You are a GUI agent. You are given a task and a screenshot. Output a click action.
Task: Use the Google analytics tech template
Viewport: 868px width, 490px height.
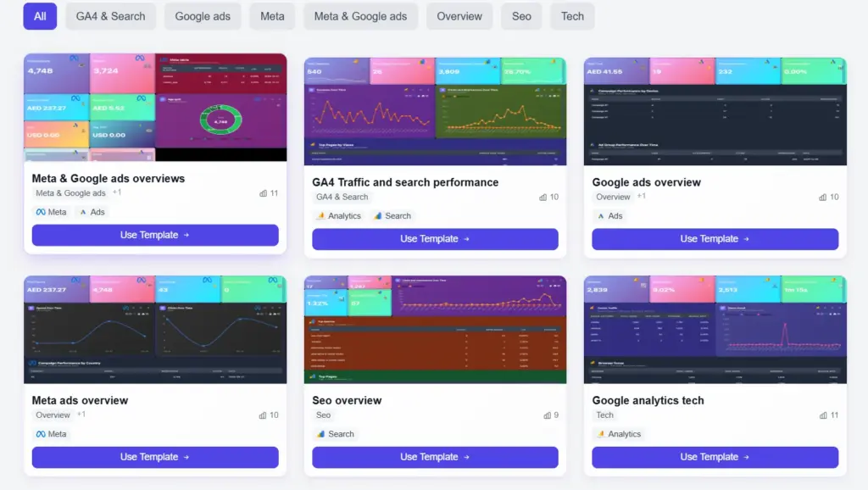[x=715, y=457]
